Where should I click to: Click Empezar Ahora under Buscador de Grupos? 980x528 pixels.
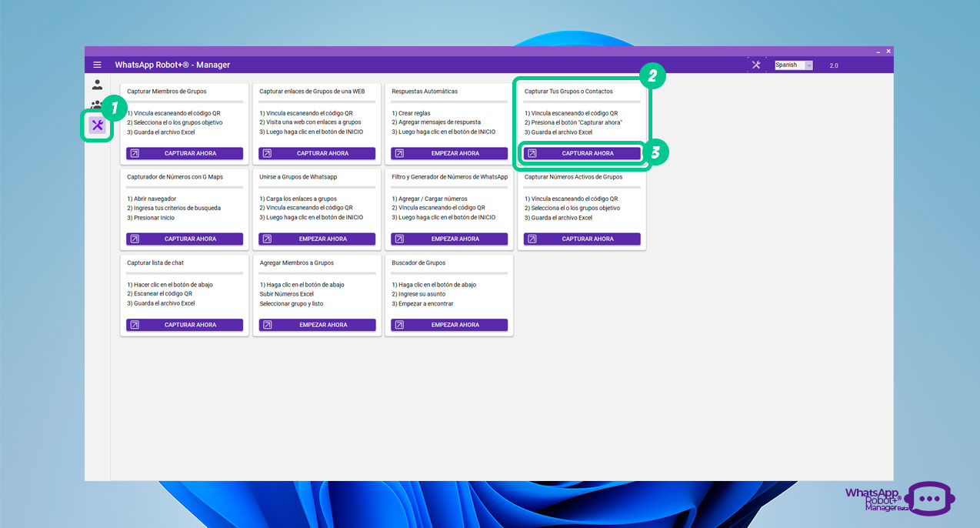tap(449, 325)
